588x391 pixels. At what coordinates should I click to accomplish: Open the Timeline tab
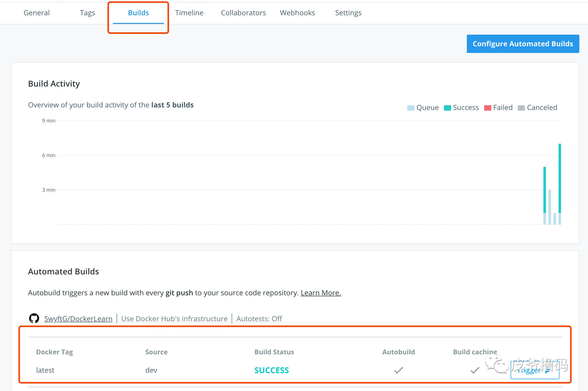[189, 13]
